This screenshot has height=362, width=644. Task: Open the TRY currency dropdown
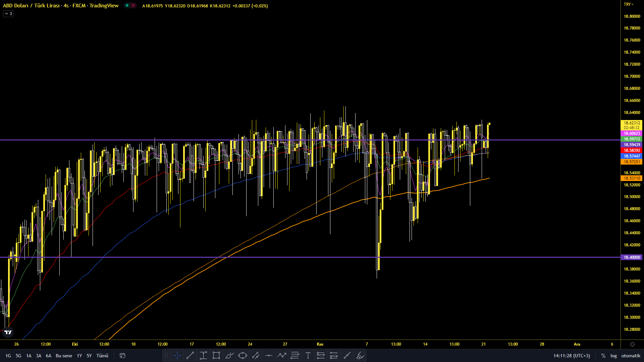pos(629,4)
